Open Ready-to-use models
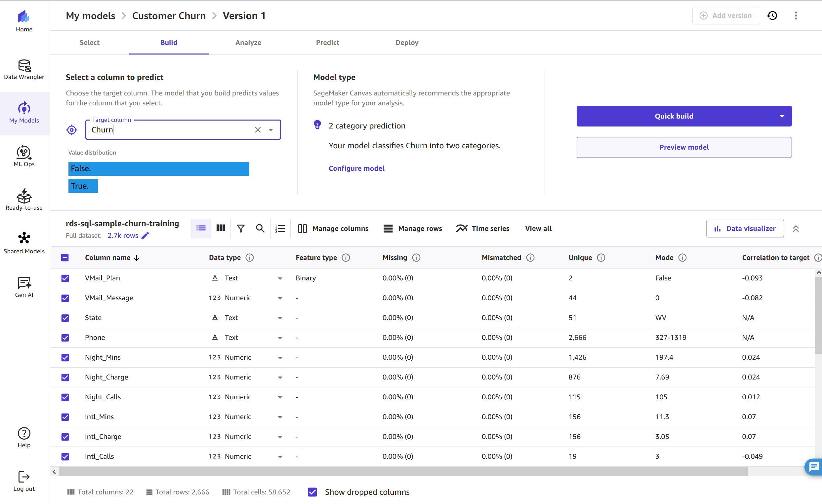This screenshot has width=822, height=504. pos(24,200)
